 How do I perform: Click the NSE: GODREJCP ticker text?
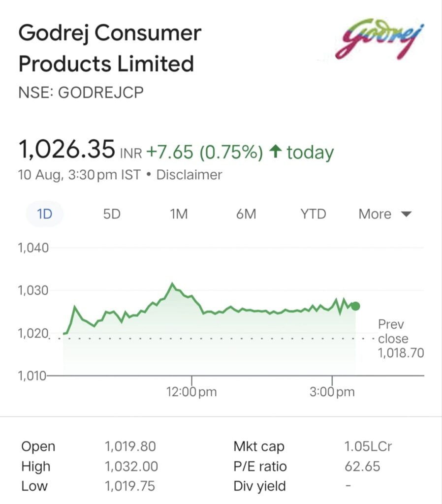pos(81,93)
